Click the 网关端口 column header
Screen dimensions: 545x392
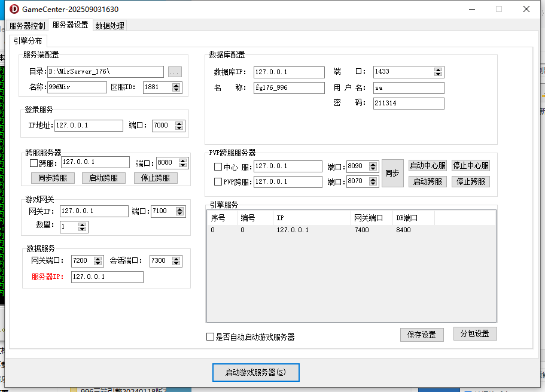(372, 218)
